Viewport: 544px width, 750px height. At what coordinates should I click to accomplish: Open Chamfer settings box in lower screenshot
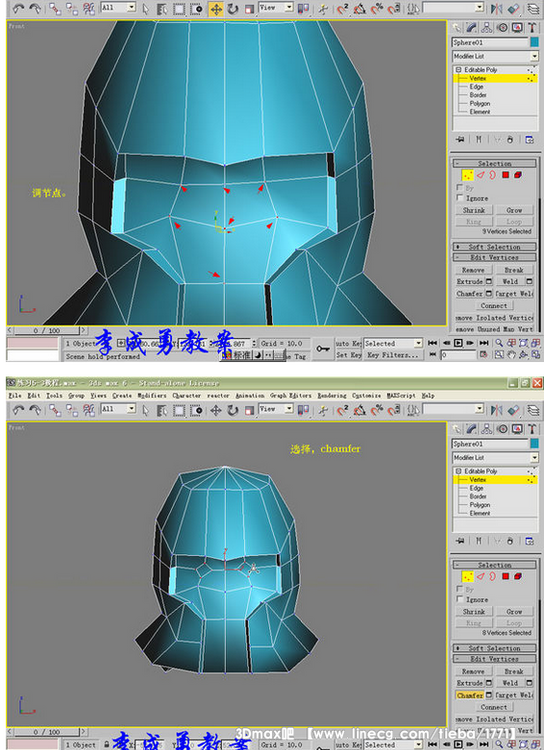tap(489, 695)
